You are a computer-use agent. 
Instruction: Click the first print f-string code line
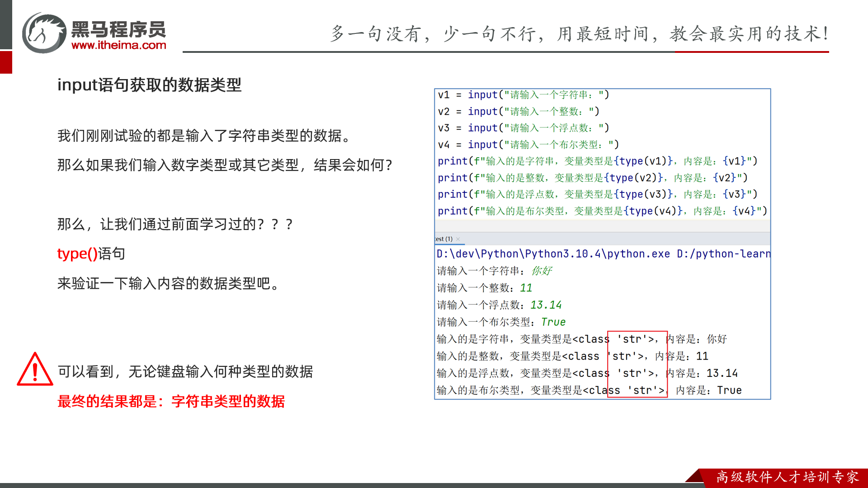click(x=597, y=161)
